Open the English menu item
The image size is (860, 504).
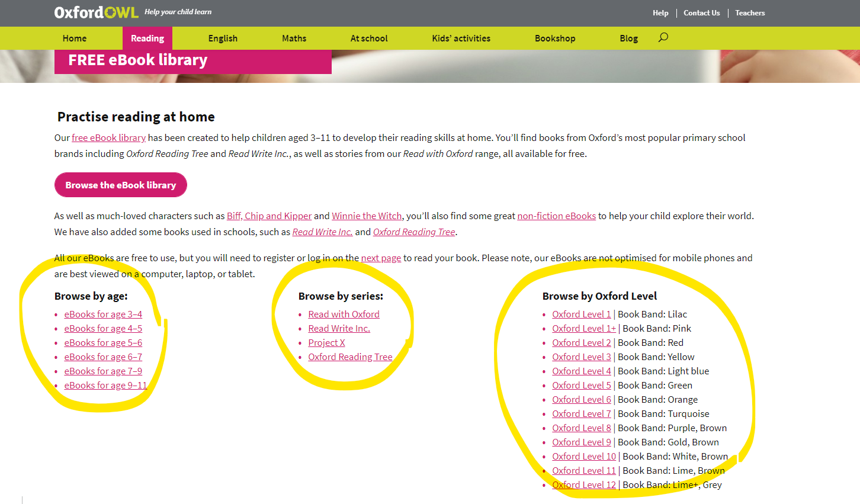223,38
